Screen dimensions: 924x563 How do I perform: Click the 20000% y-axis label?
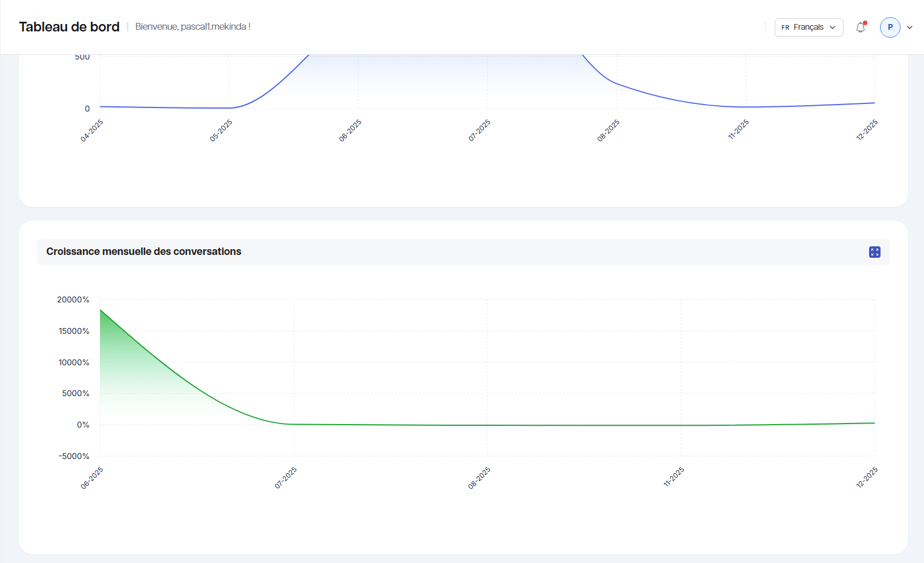(x=73, y=300)
